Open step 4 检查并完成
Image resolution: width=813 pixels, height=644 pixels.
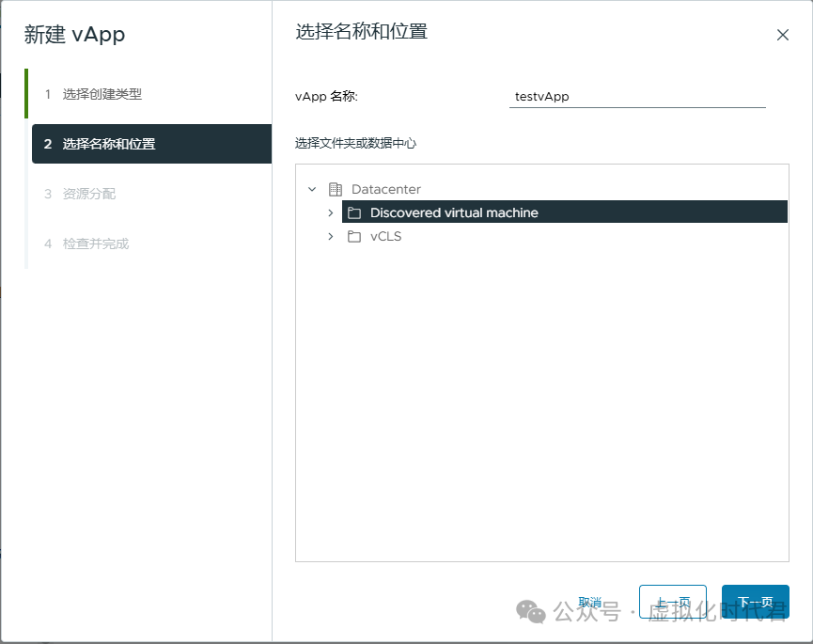(x=86, y=243)
